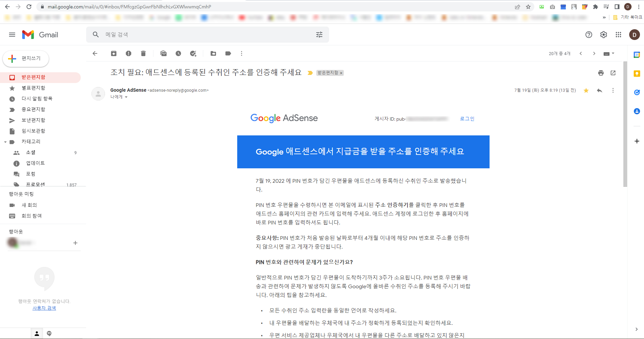Show search filter options
Image resolution: width=644 pixels, height=339 pixels.
point(319,35)
